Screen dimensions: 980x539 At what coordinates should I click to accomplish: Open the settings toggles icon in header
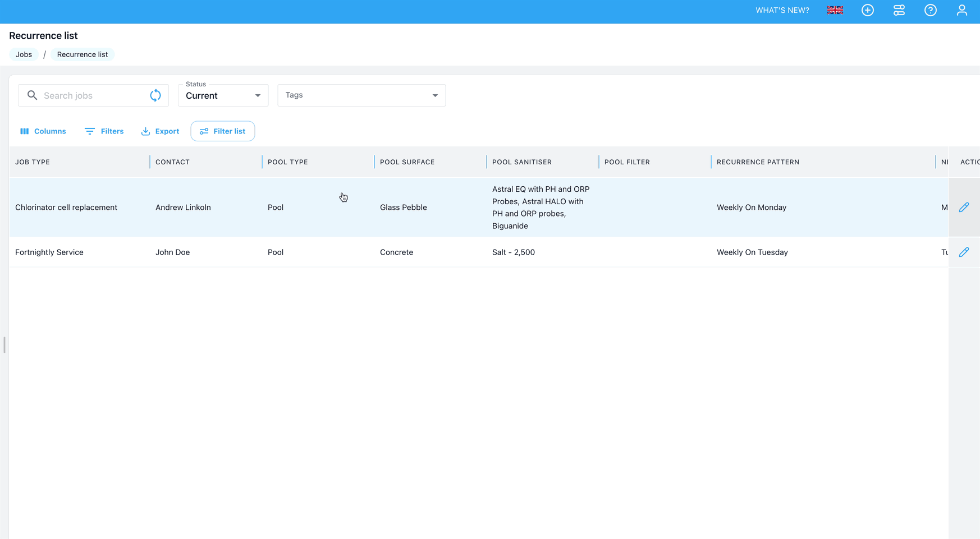[899, 10]
